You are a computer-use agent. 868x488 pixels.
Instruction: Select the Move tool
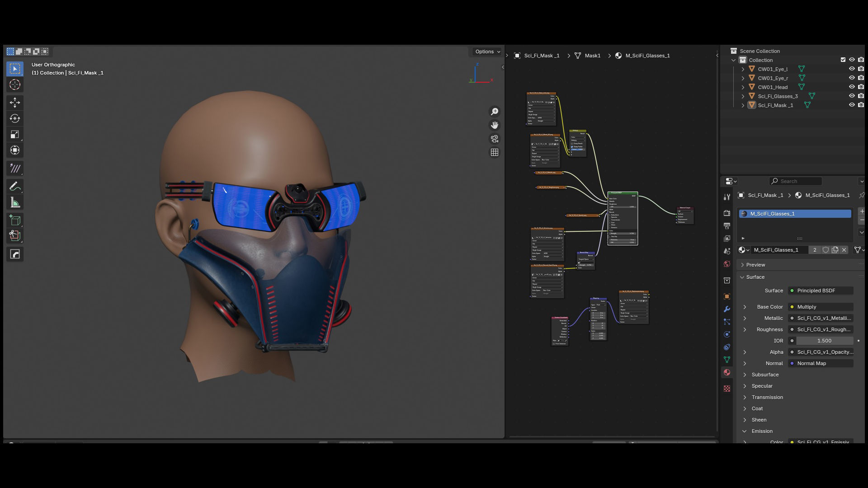(15, 103)
